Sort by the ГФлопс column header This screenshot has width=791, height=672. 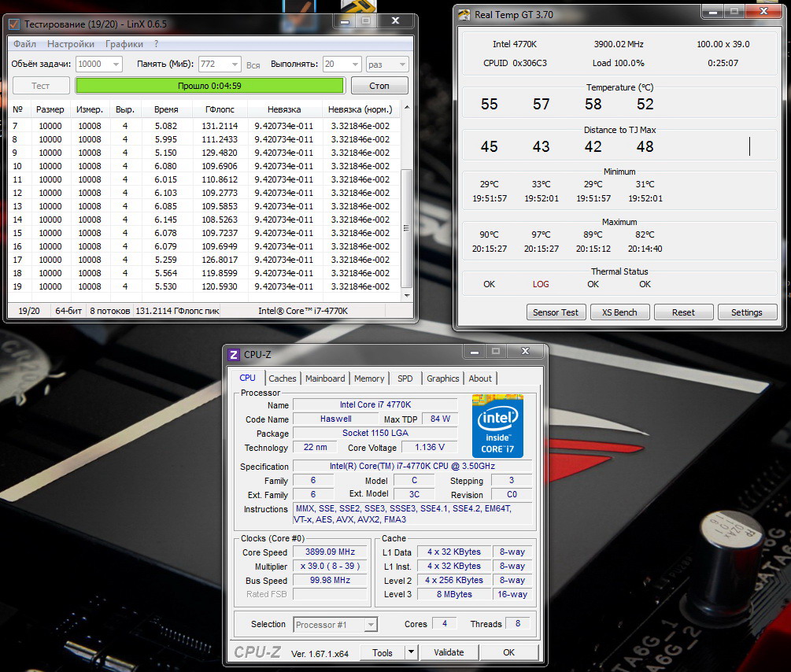220,109
